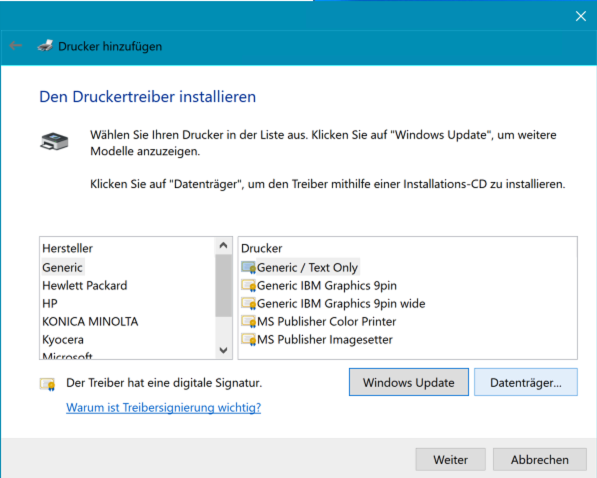Select Hewlett Packard manufacturer

click(x=85, y=286)
